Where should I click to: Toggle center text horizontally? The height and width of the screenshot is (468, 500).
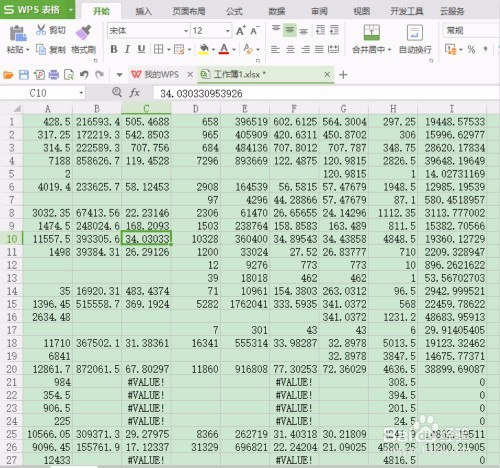tap(290, 50)
